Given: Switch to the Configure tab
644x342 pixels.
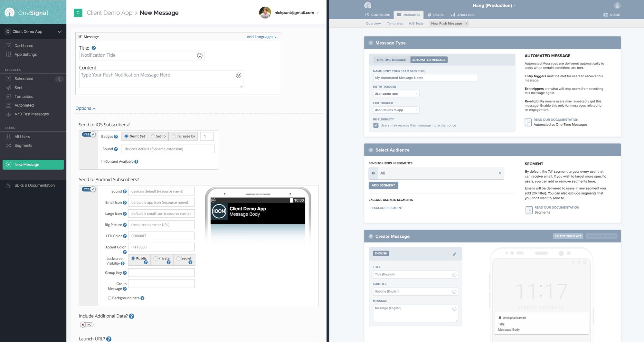Looking at the screenshot, I should (x=377, y=15).
